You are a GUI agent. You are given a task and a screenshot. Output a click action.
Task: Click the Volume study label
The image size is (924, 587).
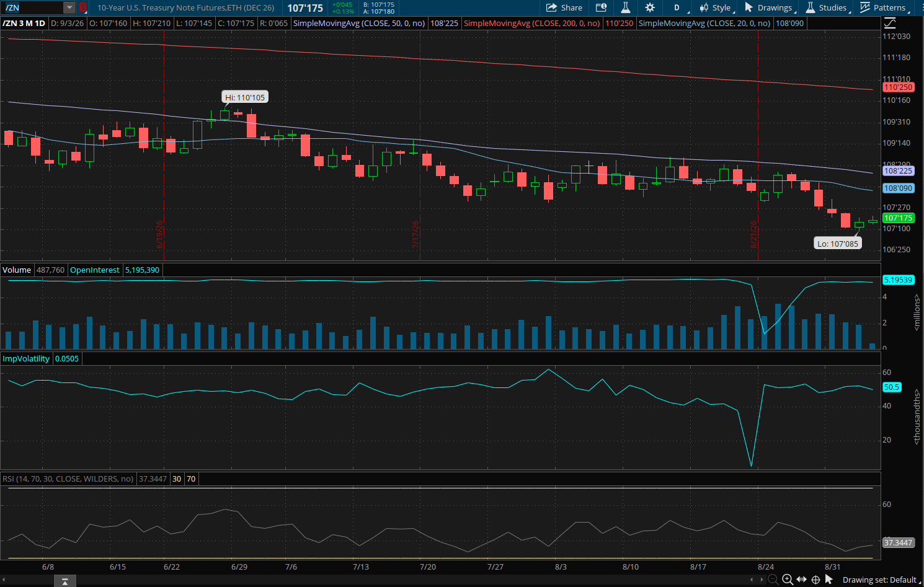[17, 270]
